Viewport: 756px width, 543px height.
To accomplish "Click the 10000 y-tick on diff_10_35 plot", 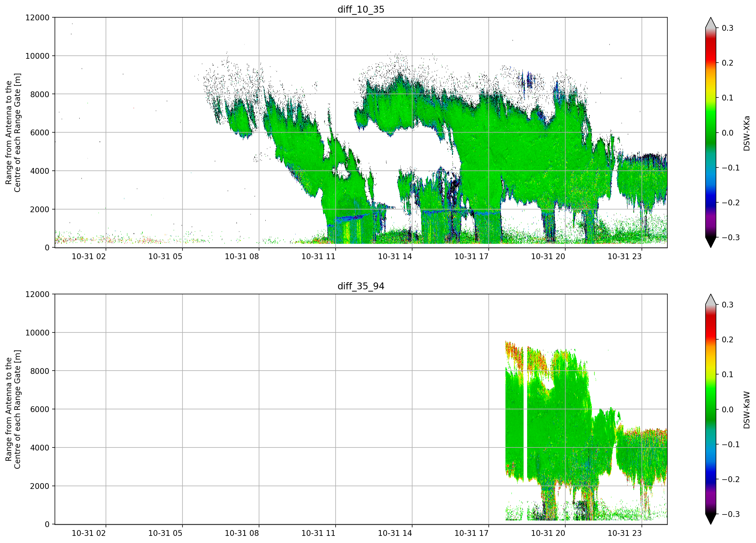I will pos(37,56).
